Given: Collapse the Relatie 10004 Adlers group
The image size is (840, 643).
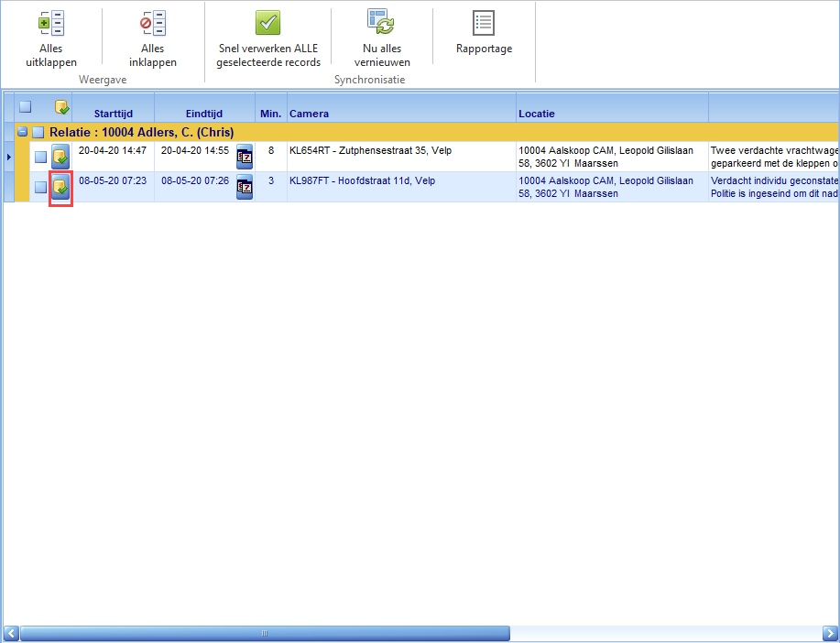Looking at the screenshot, I should 22,131.
